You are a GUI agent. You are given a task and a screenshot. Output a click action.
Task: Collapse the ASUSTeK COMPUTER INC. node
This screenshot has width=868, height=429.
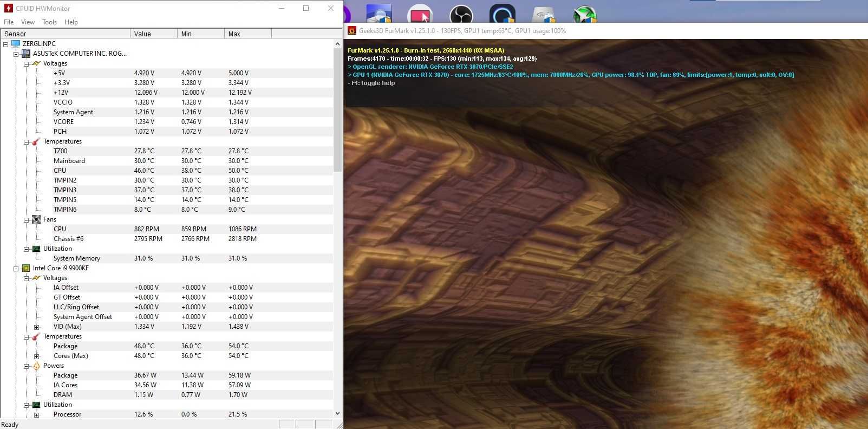click(16, 54)
